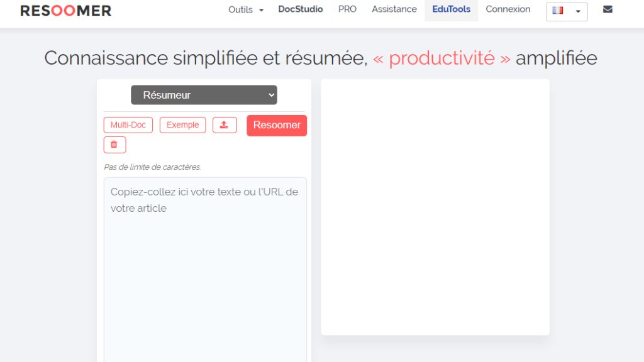The width and height of the screenshot is (644, 362).
Task: Expand the Outils dropdown menu
Action: coord(246,9)
